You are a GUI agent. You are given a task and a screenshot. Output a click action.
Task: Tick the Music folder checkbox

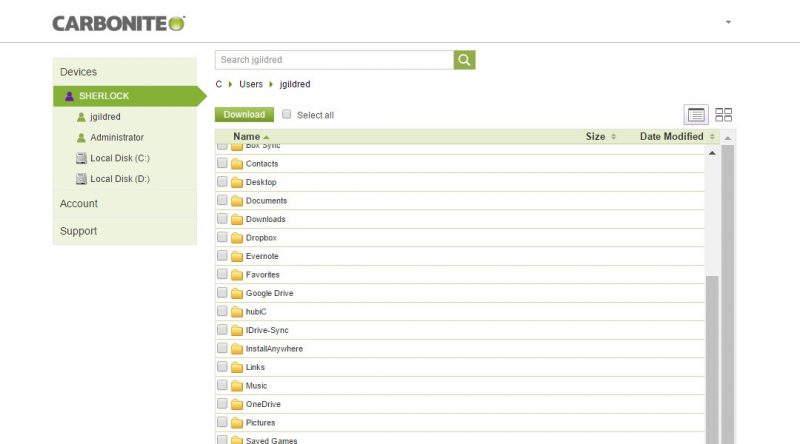point(222,385)
